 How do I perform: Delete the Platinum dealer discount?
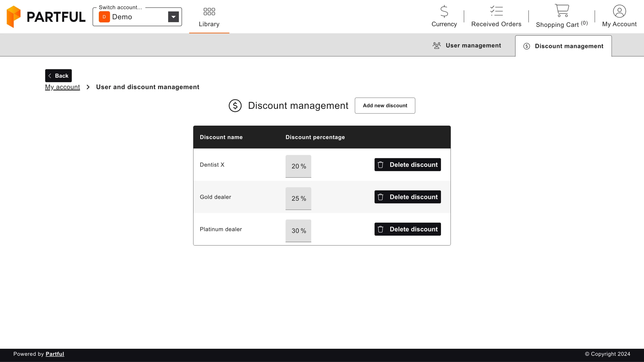407,229
